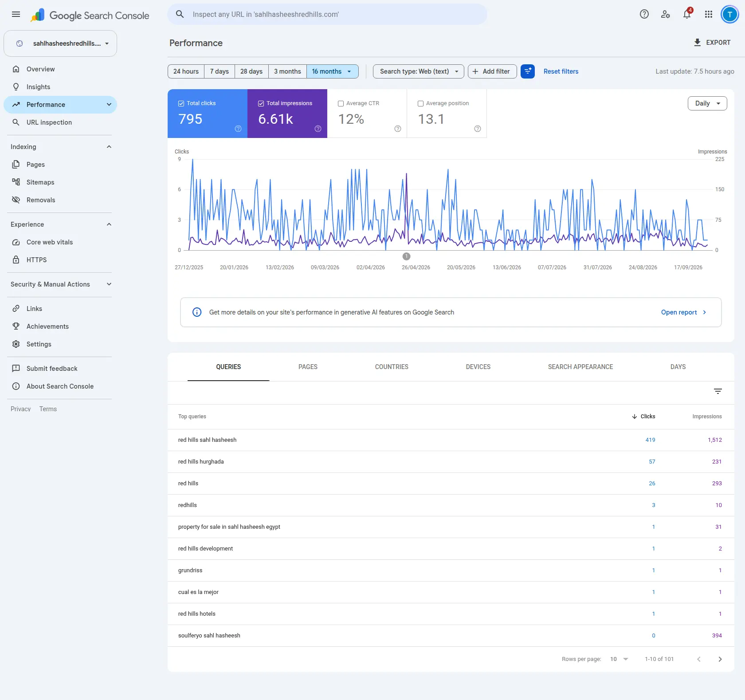Viewport: 745px width, 700px height.
Task: Toggle the Total impressions metric
Action: click(287, 114)
